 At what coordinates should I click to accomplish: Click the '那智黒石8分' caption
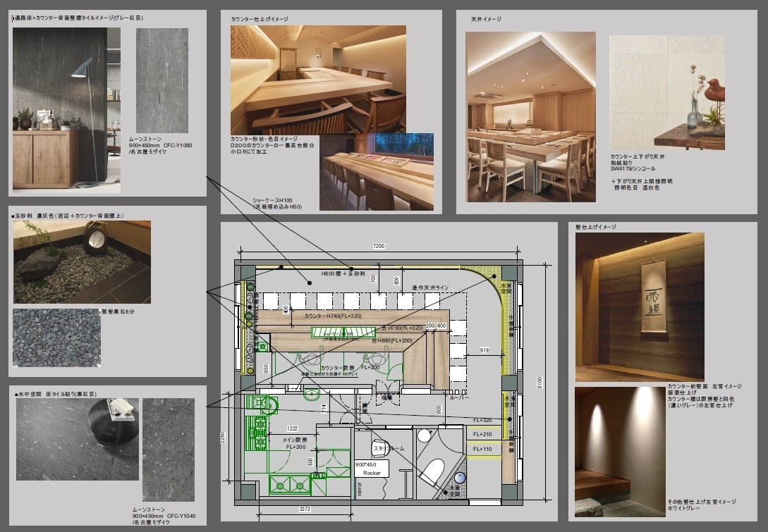pos(118,311)
